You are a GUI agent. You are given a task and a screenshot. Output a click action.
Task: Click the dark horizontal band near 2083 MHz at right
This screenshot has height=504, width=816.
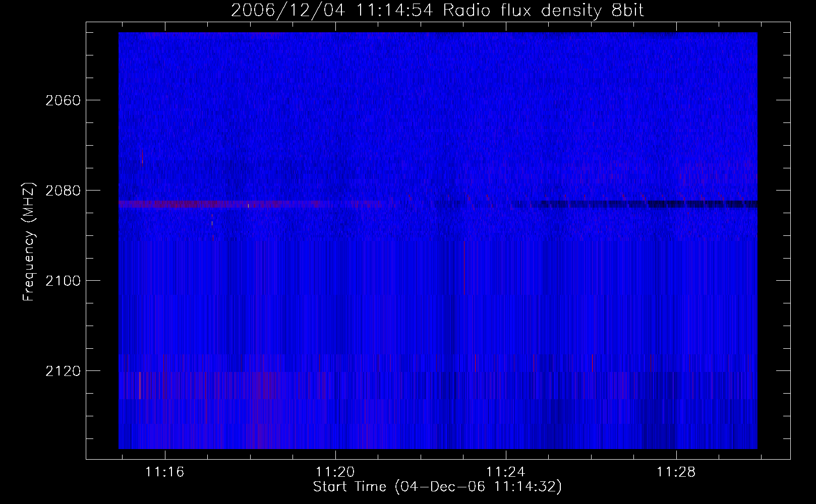click(x=648, y=204)
